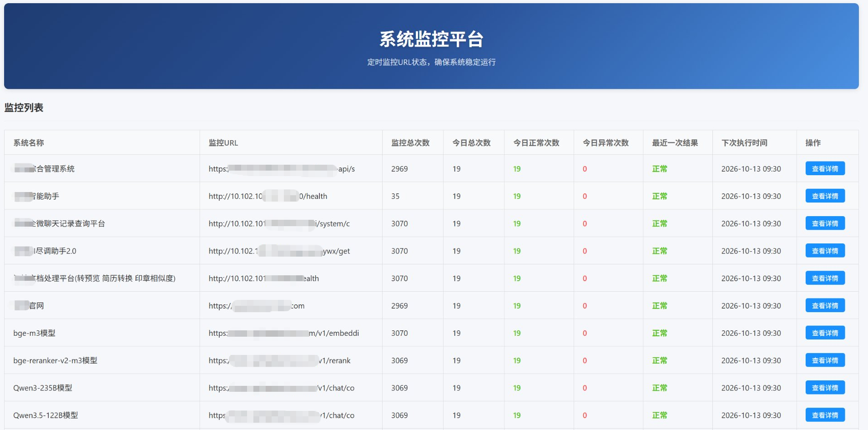
Task: Click the 监控列表 section heading
Action: pyautogui.click(x=24, y=107)
